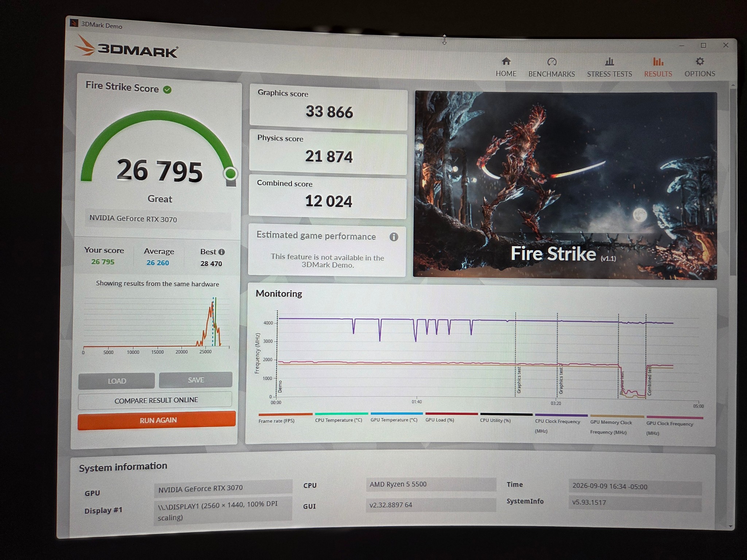
Task: Click the Time value 2026-09-09 16:34
Action: pos(635,487)
